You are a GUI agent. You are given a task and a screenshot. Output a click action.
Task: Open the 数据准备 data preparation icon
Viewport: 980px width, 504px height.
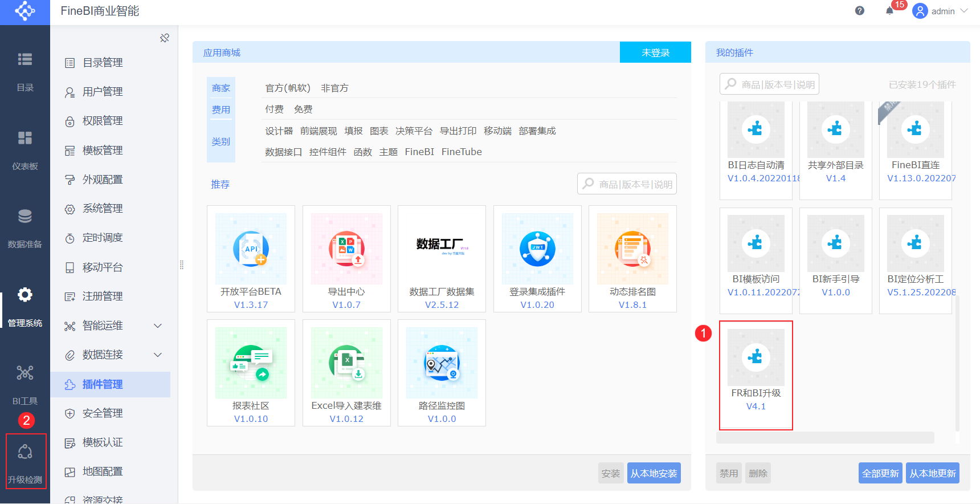pos(25,216)
